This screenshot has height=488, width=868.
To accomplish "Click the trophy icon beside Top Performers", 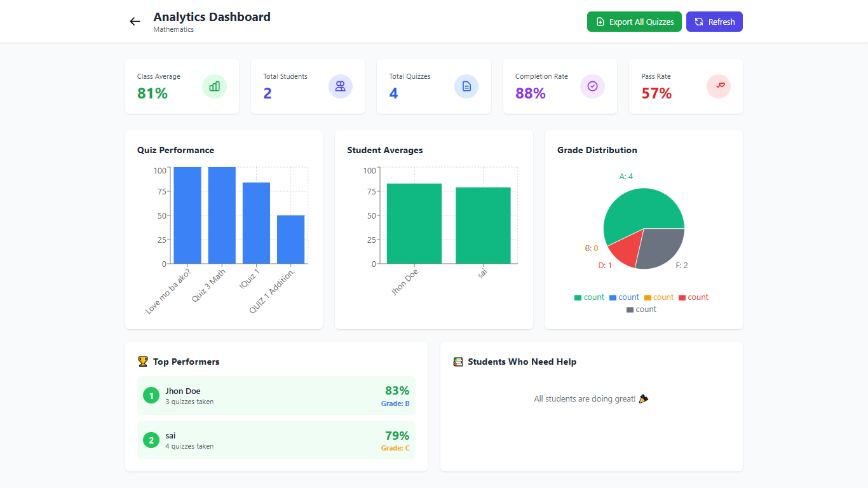I will tap(142, 362).
